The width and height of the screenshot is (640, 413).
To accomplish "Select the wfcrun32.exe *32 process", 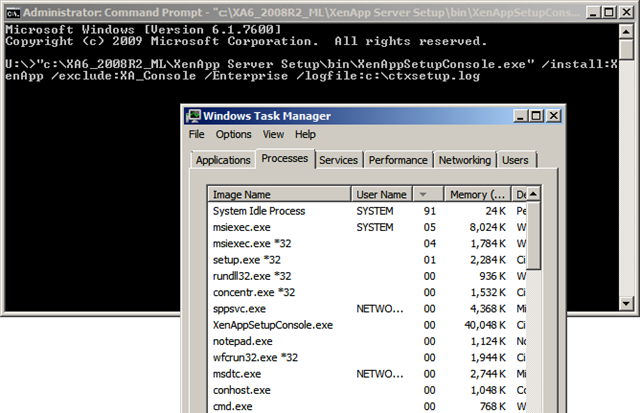I will (367, 358).
